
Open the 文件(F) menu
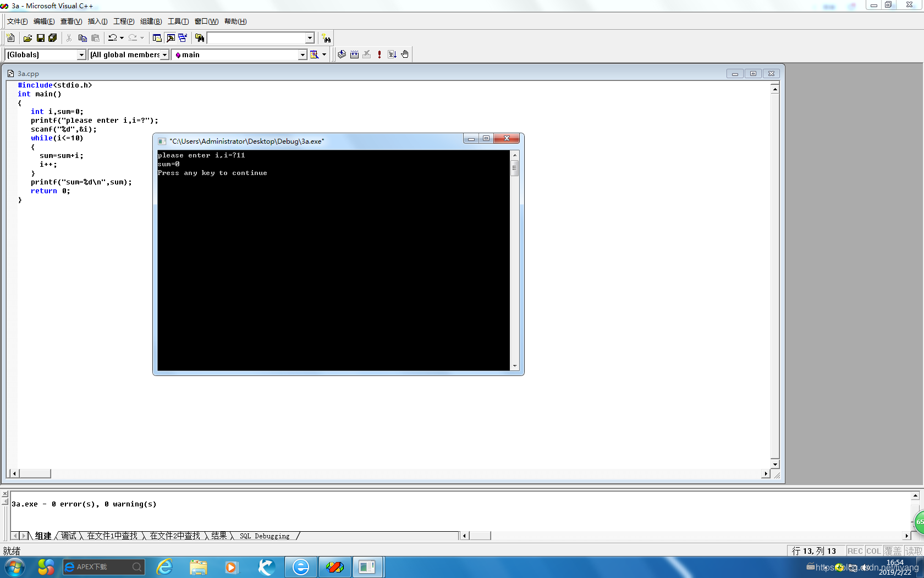tap(17, 21)
